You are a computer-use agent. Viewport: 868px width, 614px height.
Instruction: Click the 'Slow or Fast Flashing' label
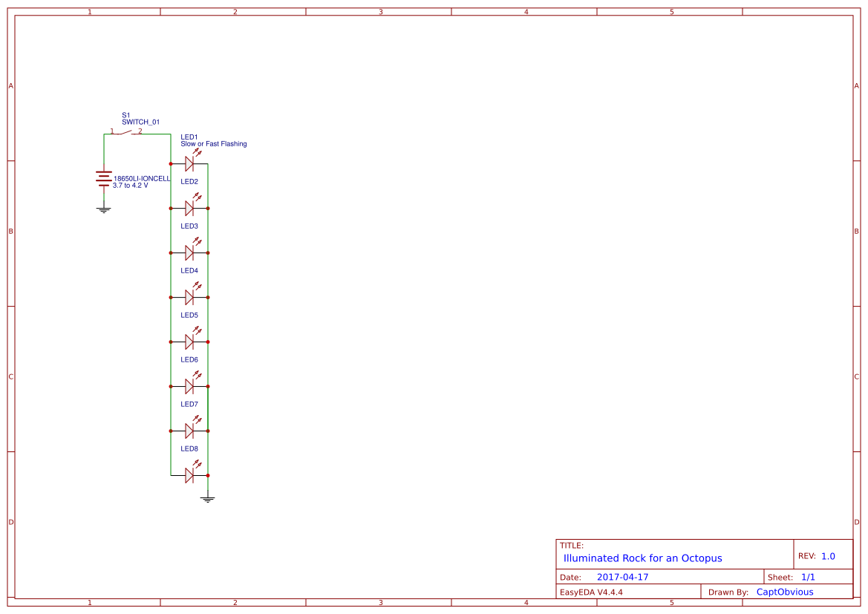tap(214, 144)
